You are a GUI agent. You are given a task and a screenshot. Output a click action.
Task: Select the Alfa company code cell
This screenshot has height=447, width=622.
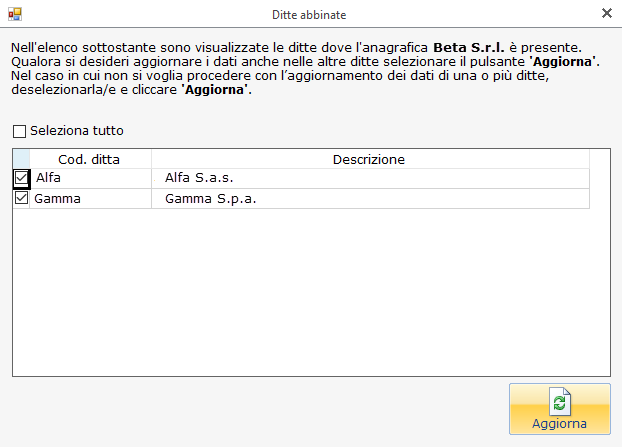tap(91, 178)
